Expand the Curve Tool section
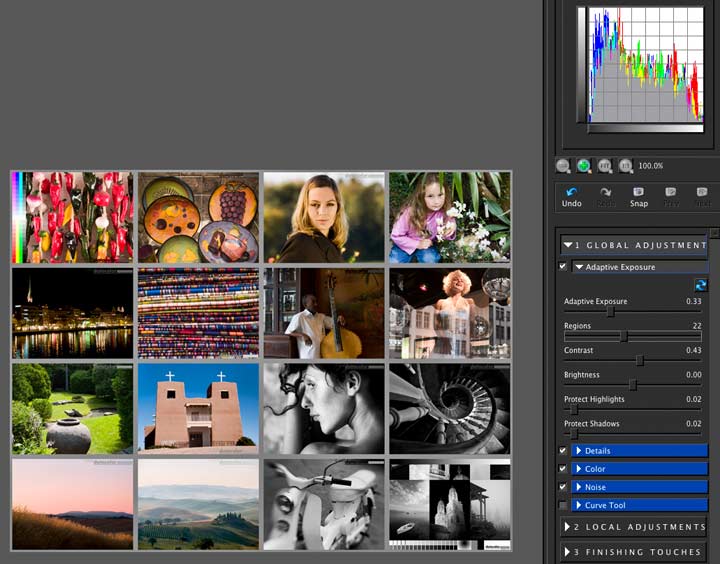 pyautogui.click(x=639, y=505)
